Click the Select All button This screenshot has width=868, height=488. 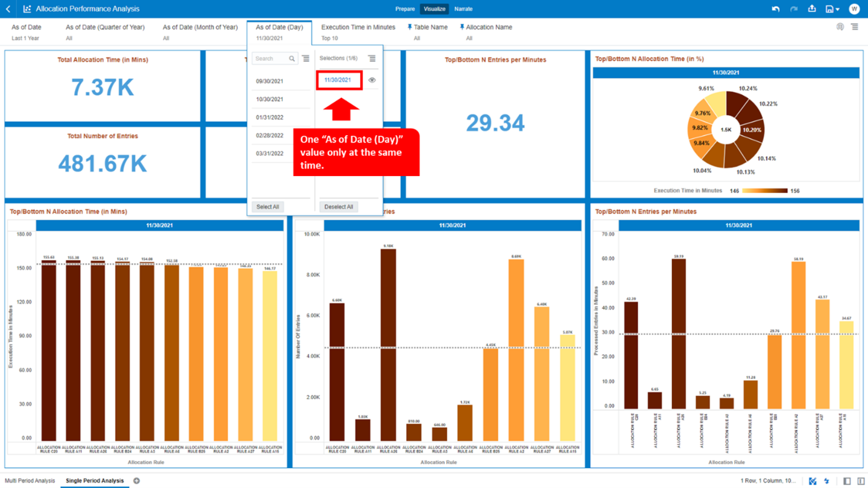click(268, 206)
